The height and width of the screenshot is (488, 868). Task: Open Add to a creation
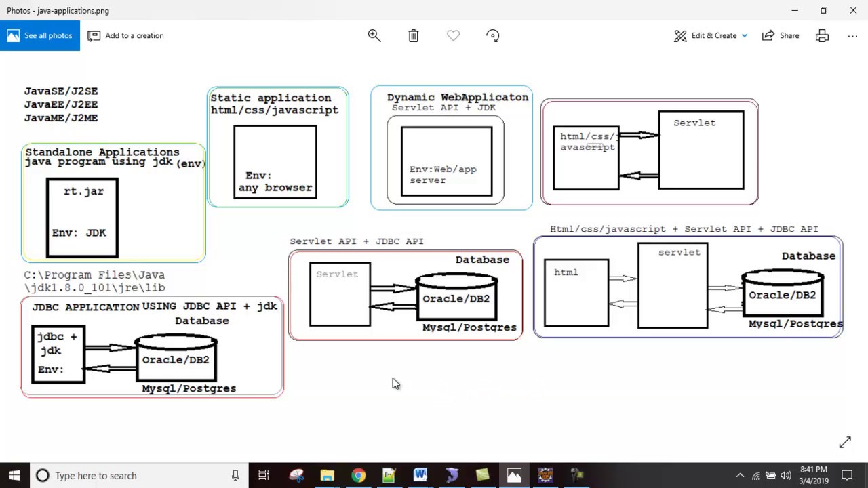[x=126, y=35]
